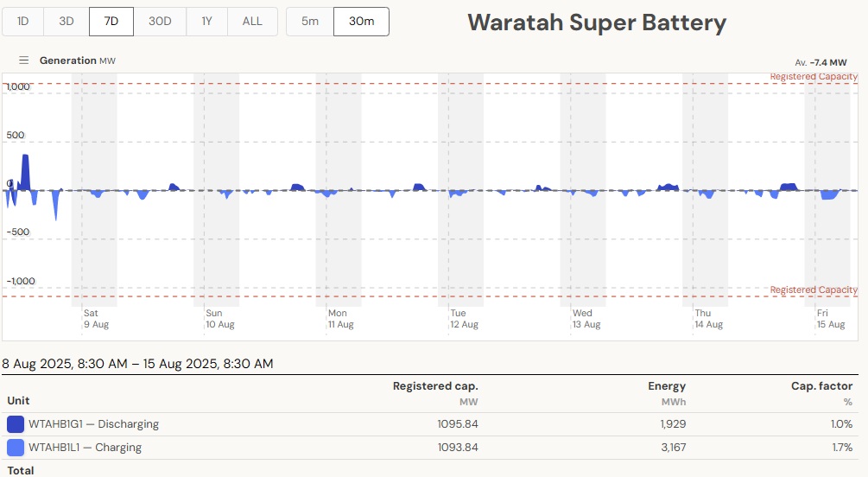Click the large discharge spike in chart

pos(26,171)
